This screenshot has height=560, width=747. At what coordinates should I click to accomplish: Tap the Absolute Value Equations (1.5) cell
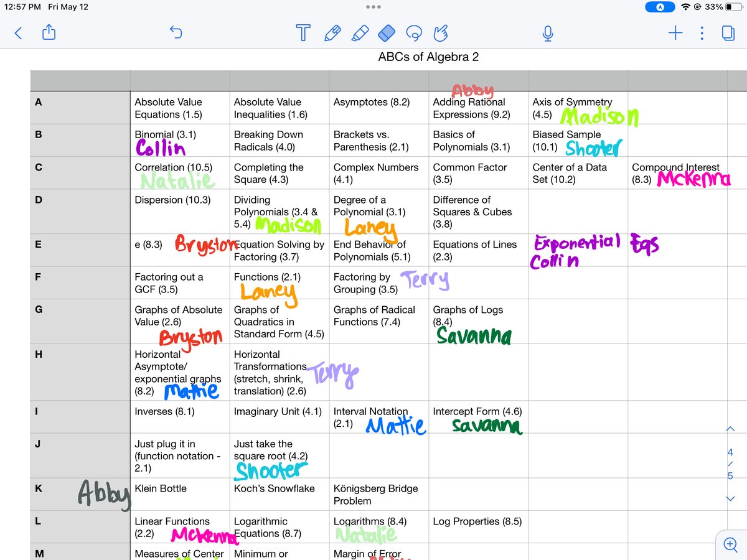click(x=180, y=108)
